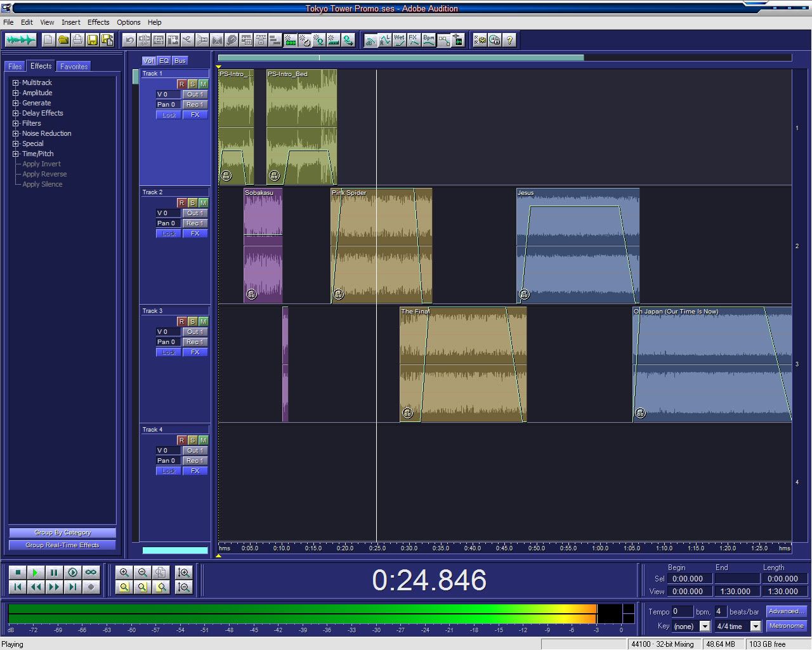This screenshot has height=650, width=812.
Task: Click the Record circle button
Action: [91, 587]
